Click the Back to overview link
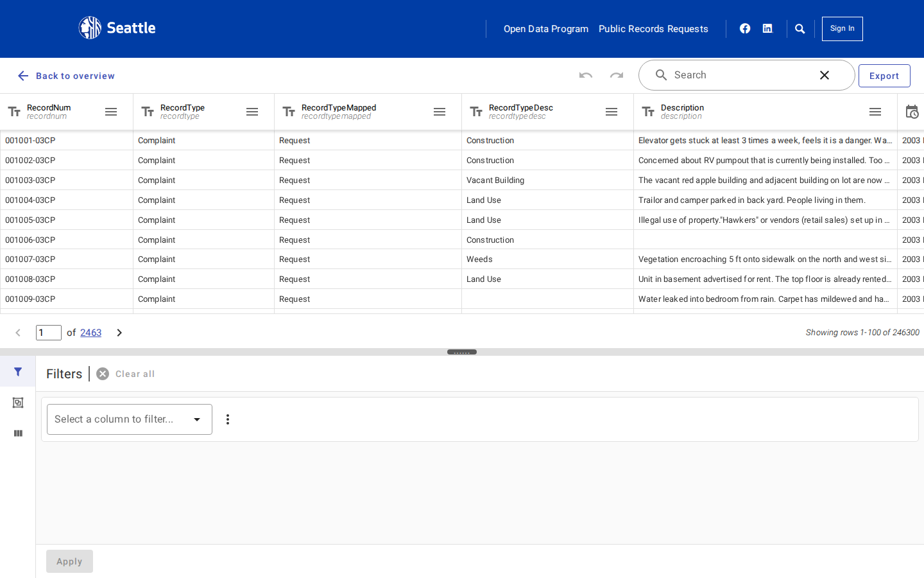Image resolution: width=924 pixels, height=578 pixels. pos(75,76)
